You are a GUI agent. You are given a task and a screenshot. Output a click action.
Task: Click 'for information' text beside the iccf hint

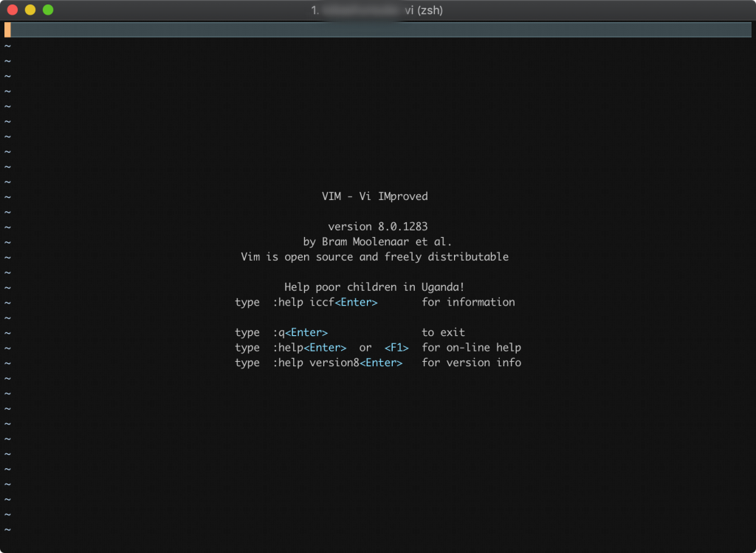pos(468,302)
